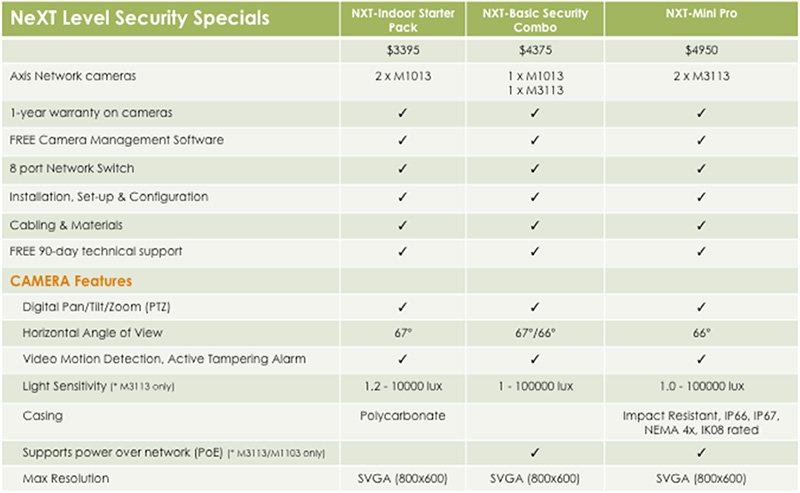
Task: Click the $4950 price for Mini Pro
Action: point(701,50)
